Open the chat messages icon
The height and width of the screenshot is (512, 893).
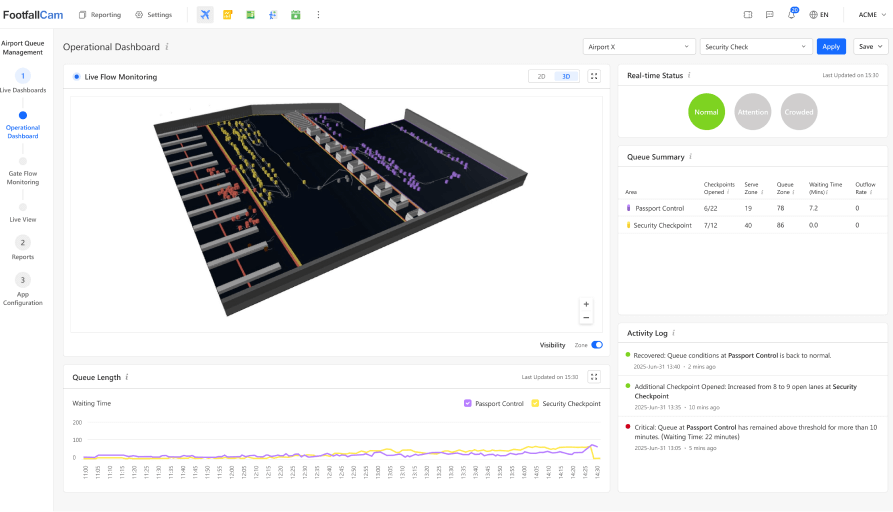(769, 15)
